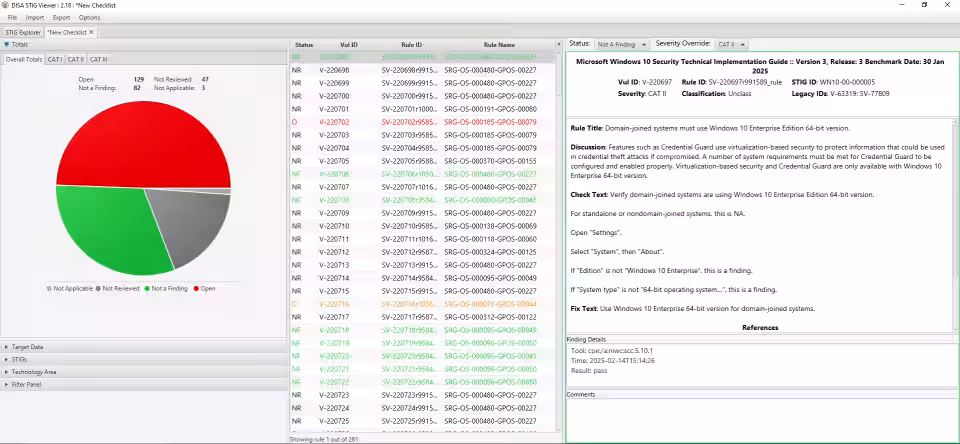Screen dimensions: 960x444
Task: Open the Options menu
Action: [89, 17]
